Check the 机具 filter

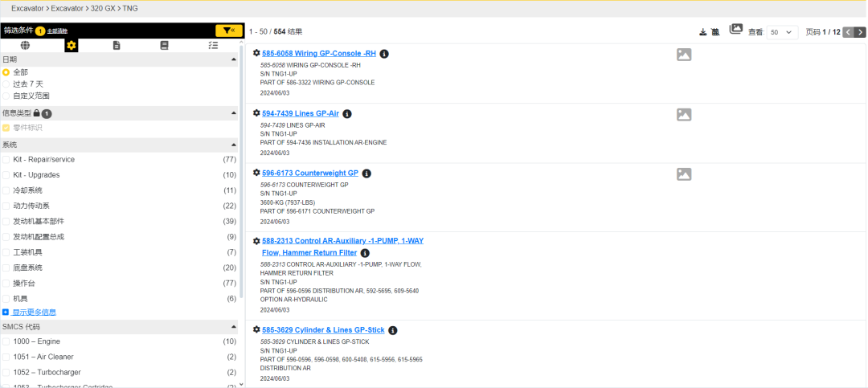tap(6, 299)
